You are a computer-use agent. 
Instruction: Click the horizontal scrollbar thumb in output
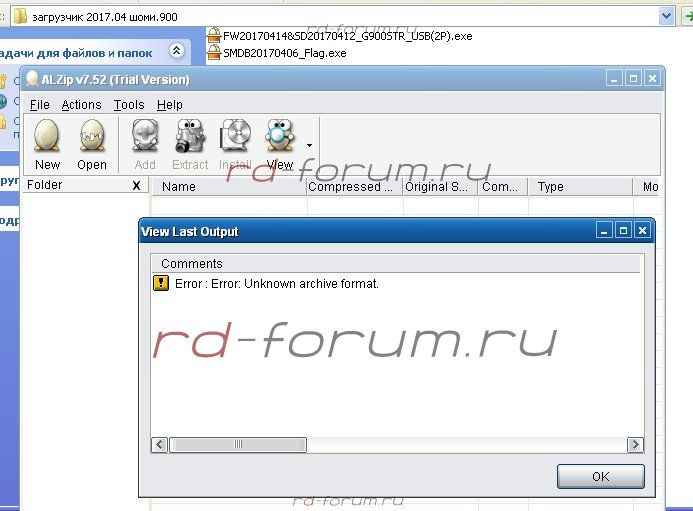coord(238,444)
